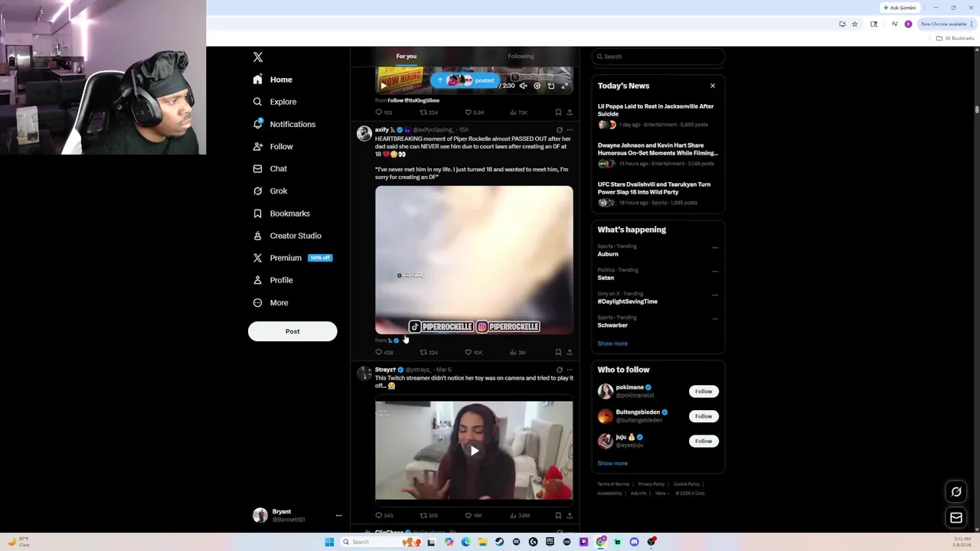Share the ItsKingSlime video post
The height and width of the screenshot is (551, 980).
[x=570, y=112]
